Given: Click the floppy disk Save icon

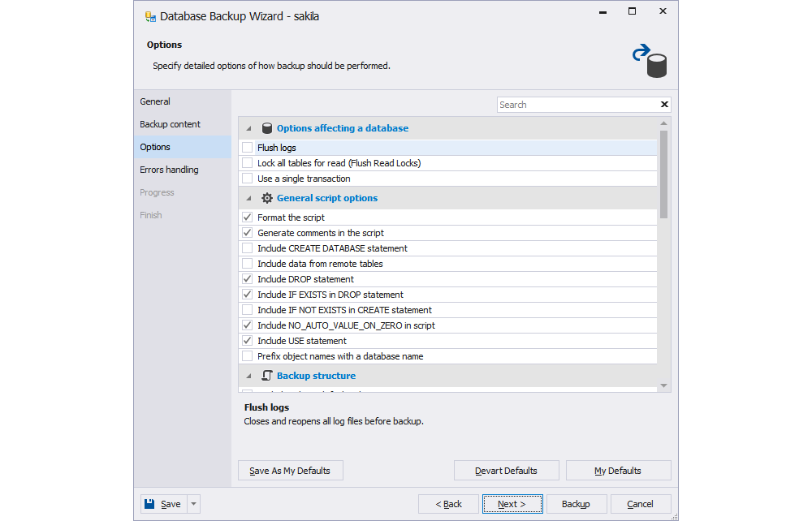Looking at the screenshot, I should click(x=149, y=503).
